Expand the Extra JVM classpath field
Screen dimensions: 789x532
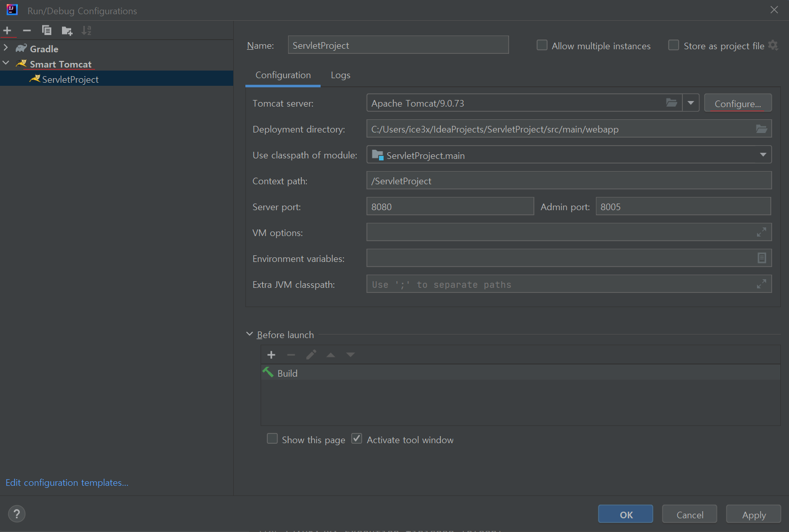(761, 284)
